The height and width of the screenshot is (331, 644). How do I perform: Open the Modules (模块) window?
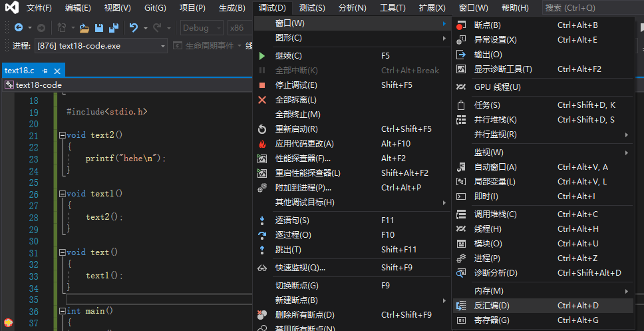[543, 244]
